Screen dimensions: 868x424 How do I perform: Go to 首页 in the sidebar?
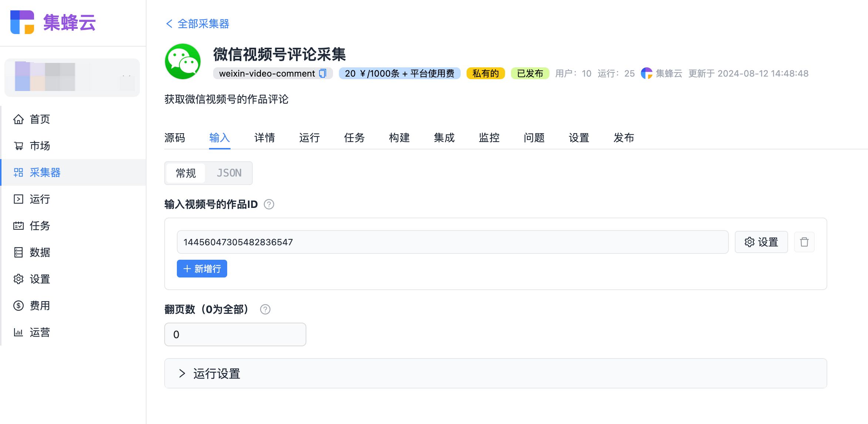(40, 119)
